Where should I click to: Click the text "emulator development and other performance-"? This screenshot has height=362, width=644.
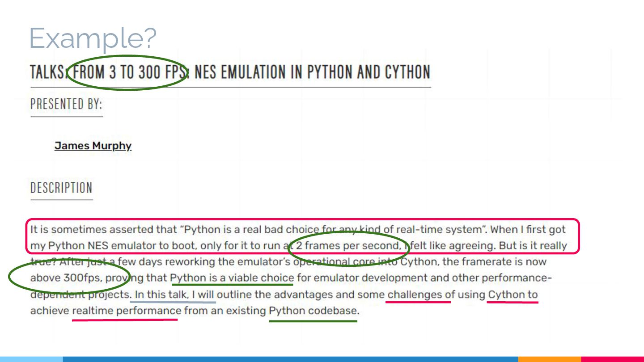click(x=432, y=278)
